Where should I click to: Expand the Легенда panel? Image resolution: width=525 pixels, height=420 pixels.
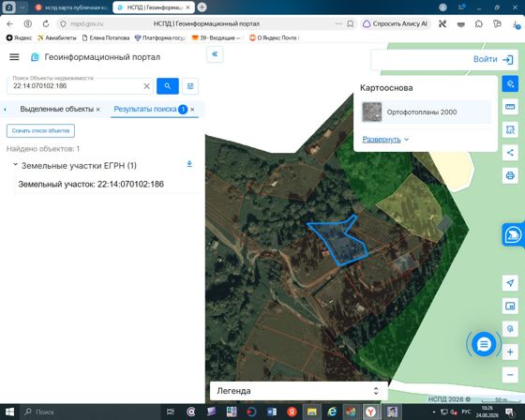point(299,391)
